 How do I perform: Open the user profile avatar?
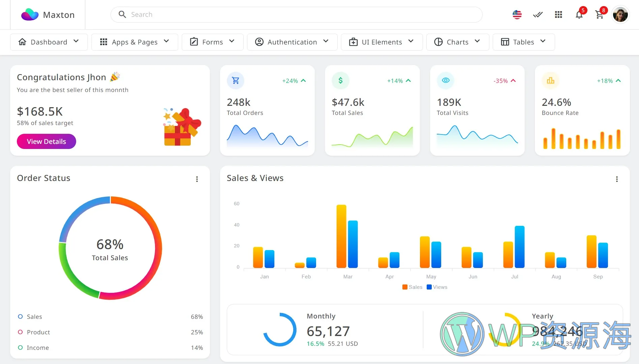pos(620,15)
